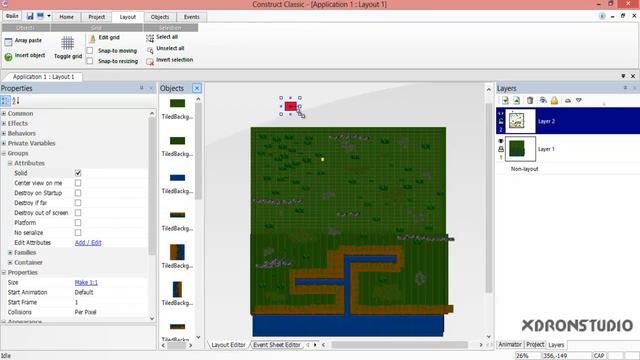Switch to Event Sheet Editor tab
This screenshot has width=640, height=360.
[x=276, y=345]
